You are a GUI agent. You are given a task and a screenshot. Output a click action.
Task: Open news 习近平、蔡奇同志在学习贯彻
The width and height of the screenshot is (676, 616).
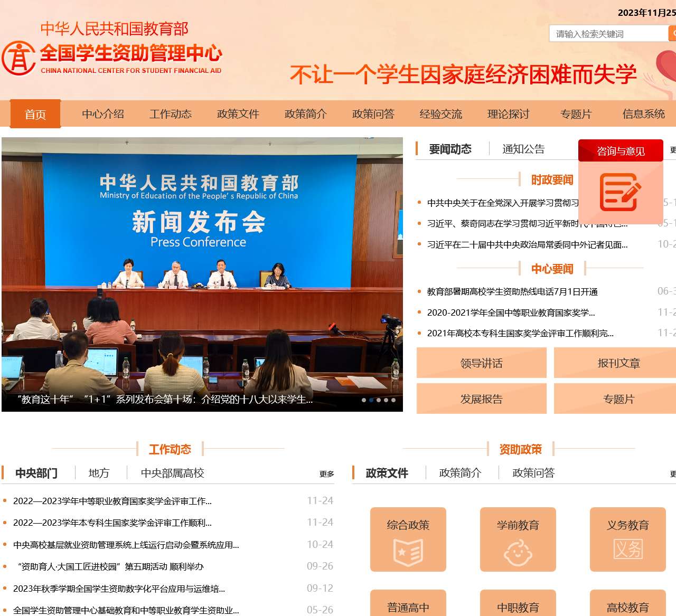[x=527, y=224]
